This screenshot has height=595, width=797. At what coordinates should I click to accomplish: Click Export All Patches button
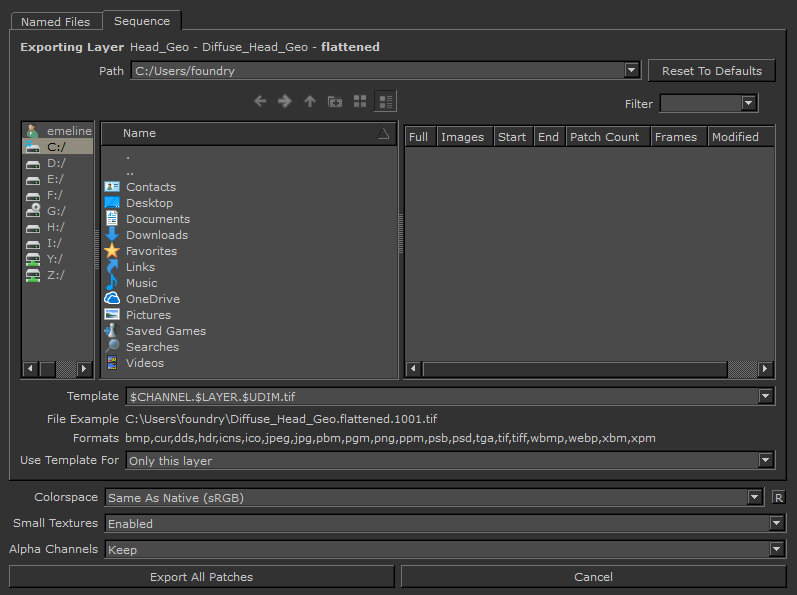[x=201, y=577]
